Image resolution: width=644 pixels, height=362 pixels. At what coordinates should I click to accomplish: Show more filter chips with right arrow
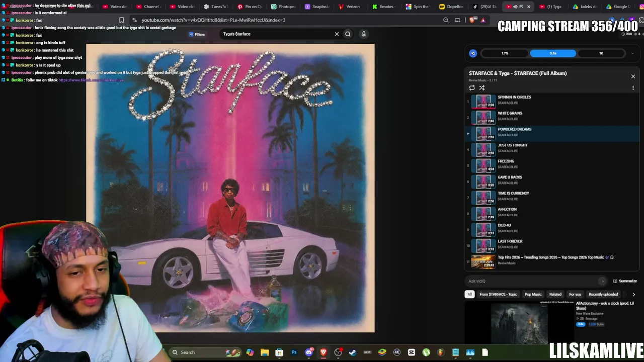click(x=633, y=294)
